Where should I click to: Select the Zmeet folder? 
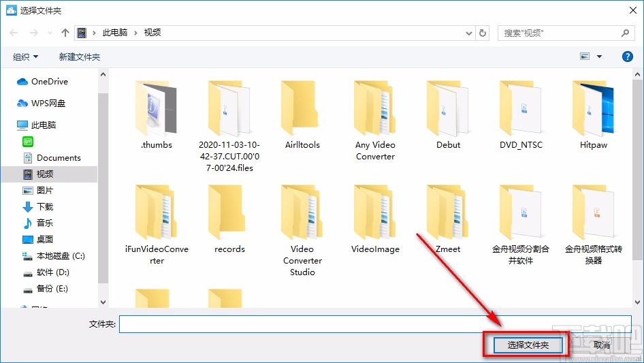[448, 219]
